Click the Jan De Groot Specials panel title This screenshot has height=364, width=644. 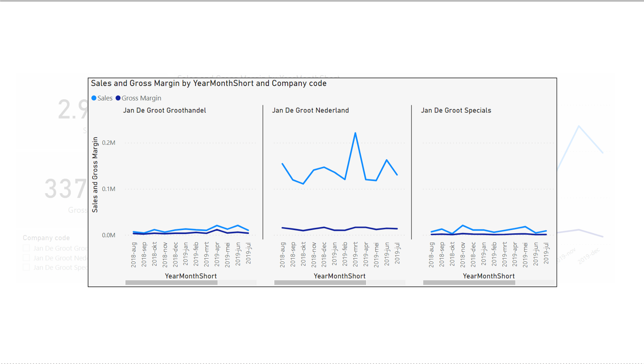point(456,110)
